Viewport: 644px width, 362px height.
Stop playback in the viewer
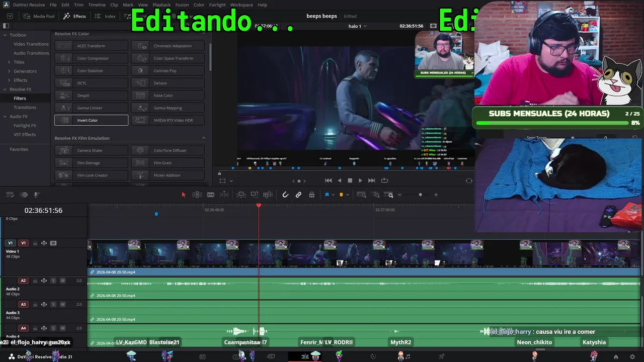coord(350,180)
